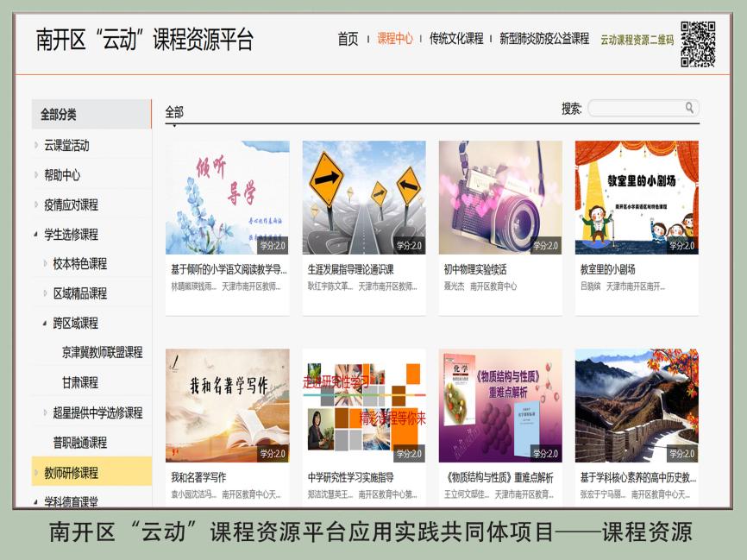Open 基于倾听的小学语文阅读教学 course title link
The width and height of the screenshot is (747, 560).
click(x=228, y=269)
